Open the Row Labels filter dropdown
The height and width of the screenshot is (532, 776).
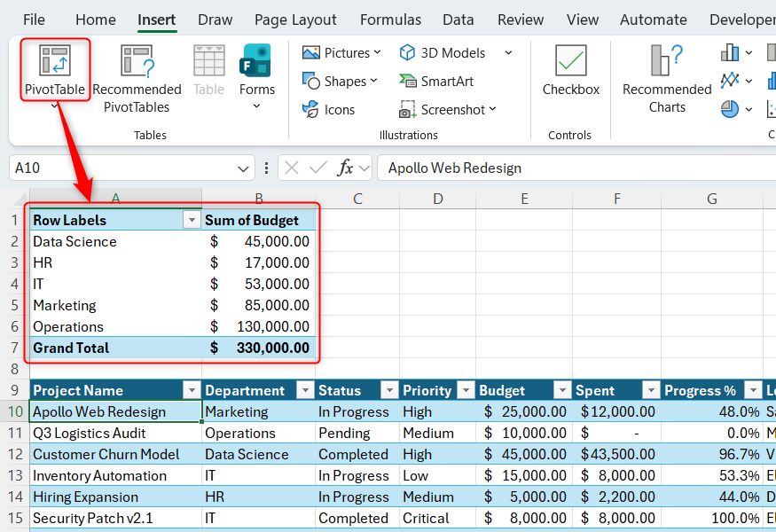point(191,220)
